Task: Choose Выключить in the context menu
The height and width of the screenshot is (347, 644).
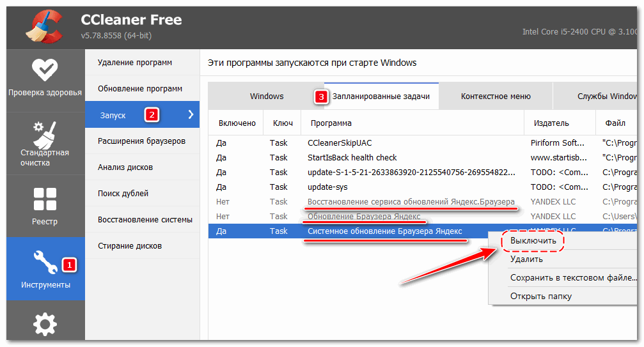Action: 533,241
